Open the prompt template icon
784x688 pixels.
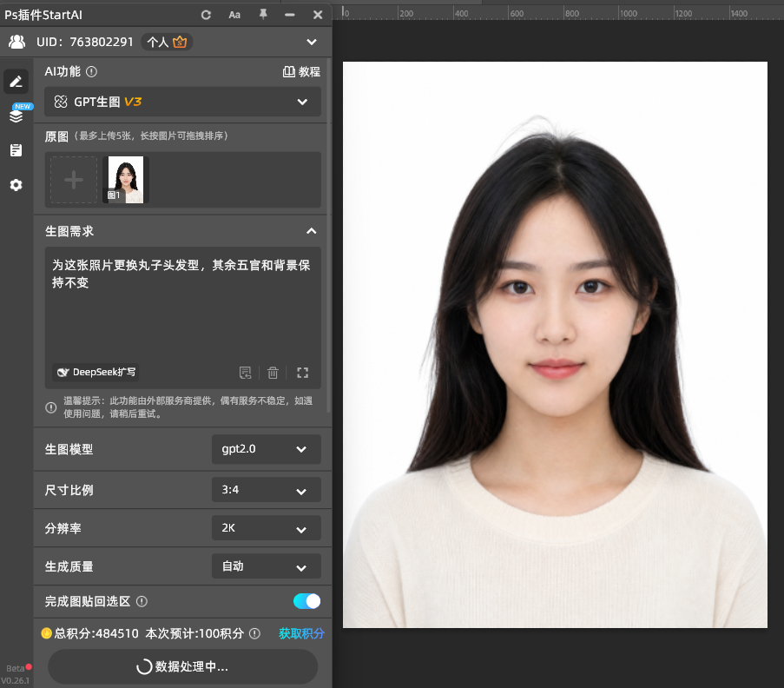[245, 373]
